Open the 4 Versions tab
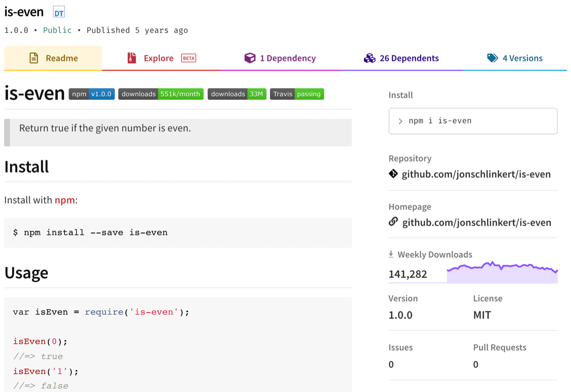This screenshot has width=571, height=392. 522,58
